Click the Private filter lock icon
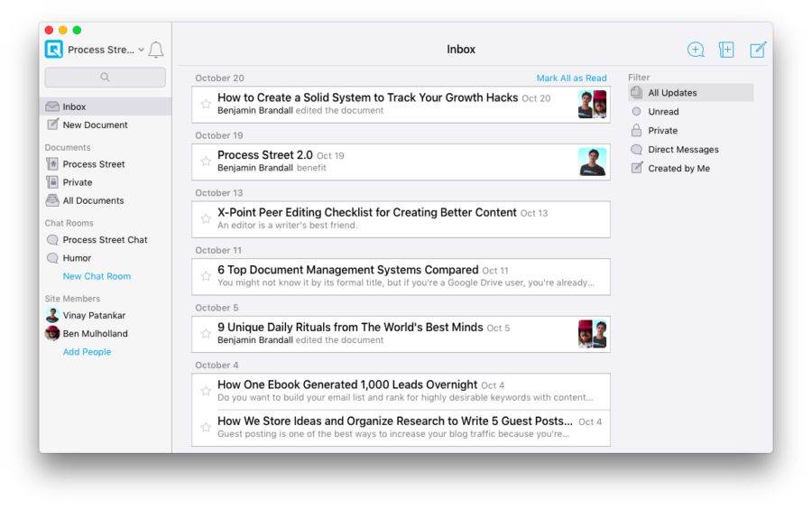Viewport: 812px width, 509px height. (636, 130)
